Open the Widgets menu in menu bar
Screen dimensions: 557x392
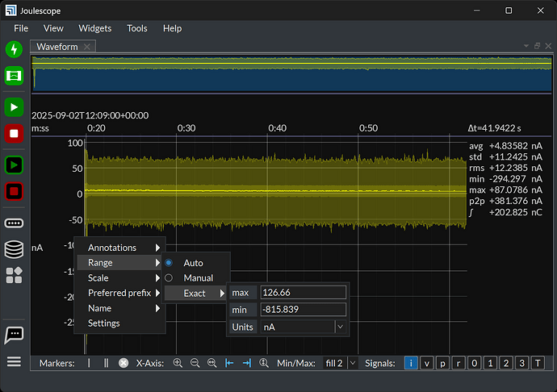coord(95,28)
